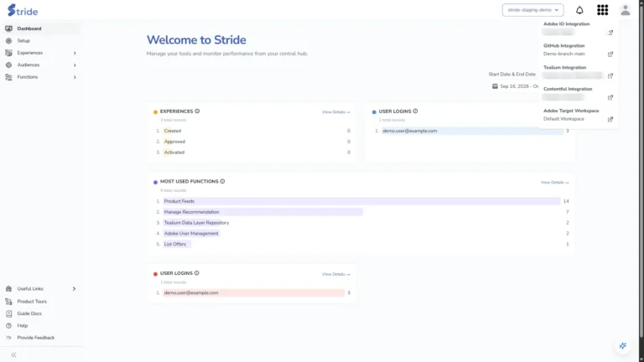644x362 pixels.
Task: Click the Provide Feedback icon
Action: (8, 338)
